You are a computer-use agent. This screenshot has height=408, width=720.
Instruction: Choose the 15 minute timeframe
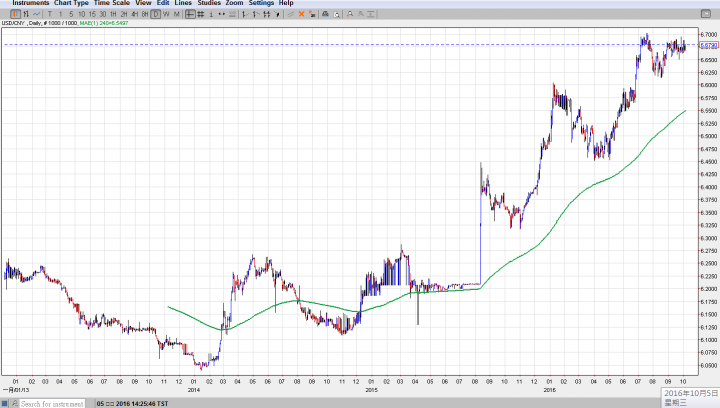pyautogui.click(x=92, y=14)
